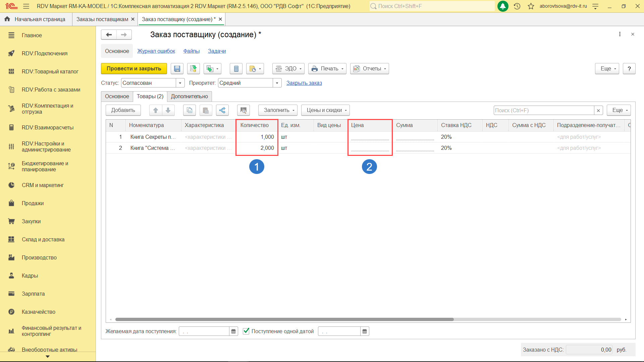Click the Закрыть заказ link
Screen dimensions: 644x362
coord(304,83)
